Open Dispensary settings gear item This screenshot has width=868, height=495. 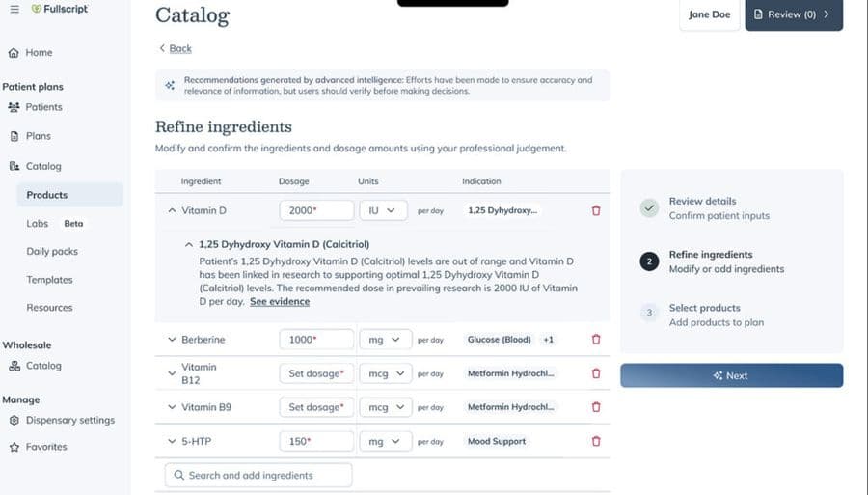(69, 420)
